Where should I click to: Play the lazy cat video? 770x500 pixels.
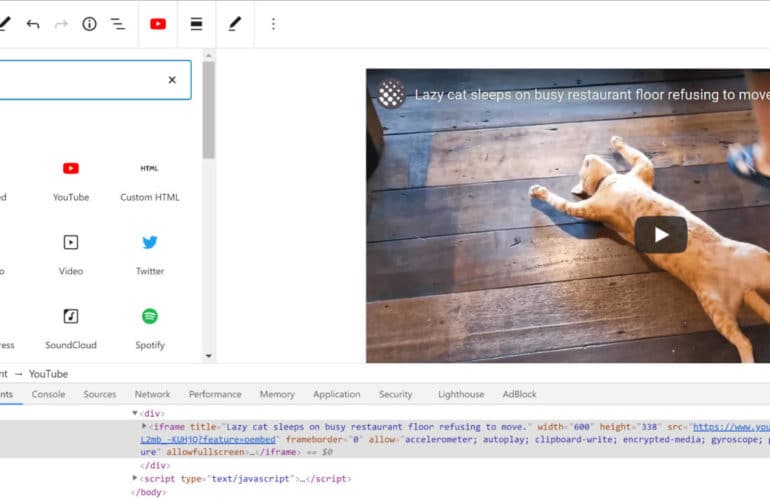coord(660,235)
